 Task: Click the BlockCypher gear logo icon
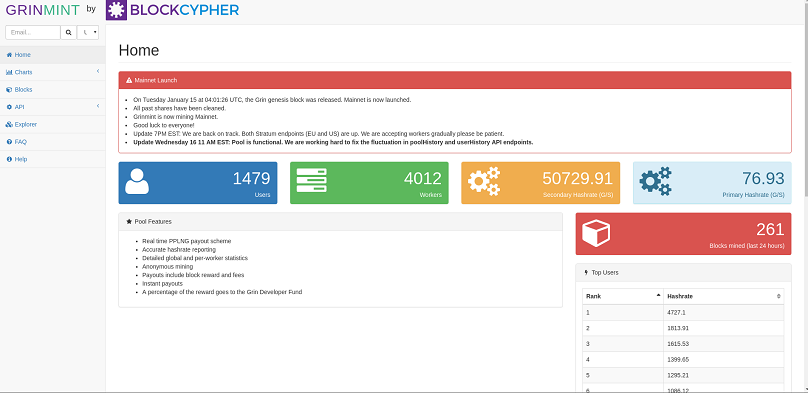(116, 10)
